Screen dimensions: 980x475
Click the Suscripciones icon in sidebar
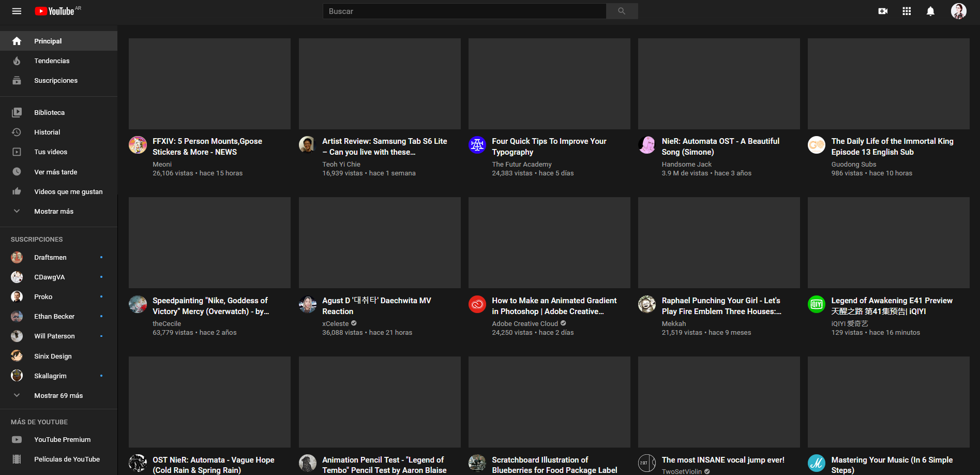(17, 80)
